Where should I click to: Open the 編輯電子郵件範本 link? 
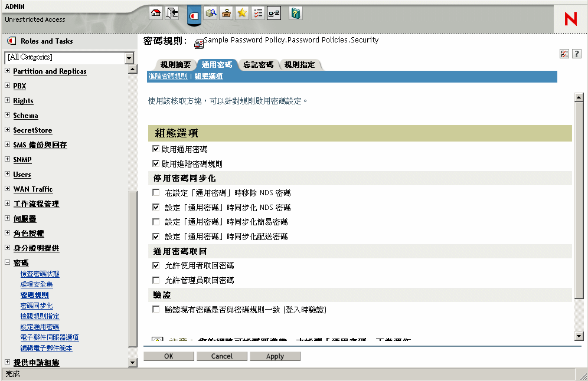click(46, 348)
